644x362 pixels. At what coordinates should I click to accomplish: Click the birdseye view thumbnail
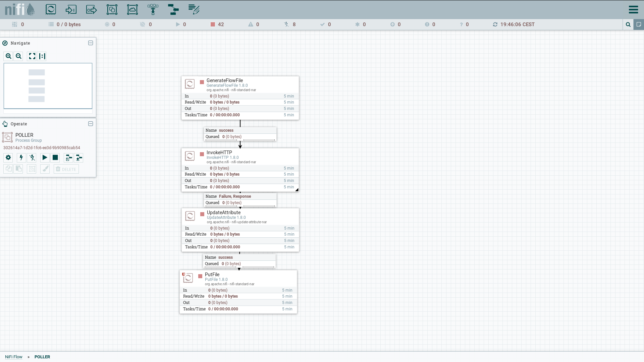tap(48, 86)
